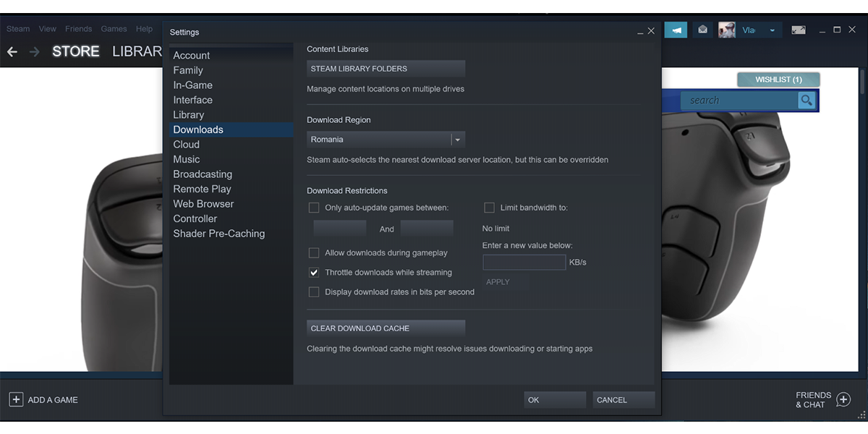This screenshot has height=434, width=868.
Task: Select Controller in Settings sidebar
Action: pos(195,218)
